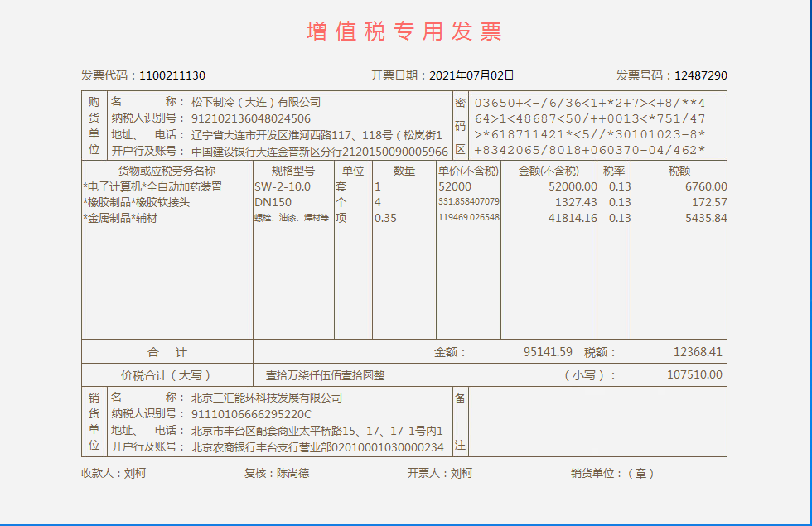Click buyer address starting with 辽宁省大连市
Screen dimensions: 812x526
click(317, 135)
